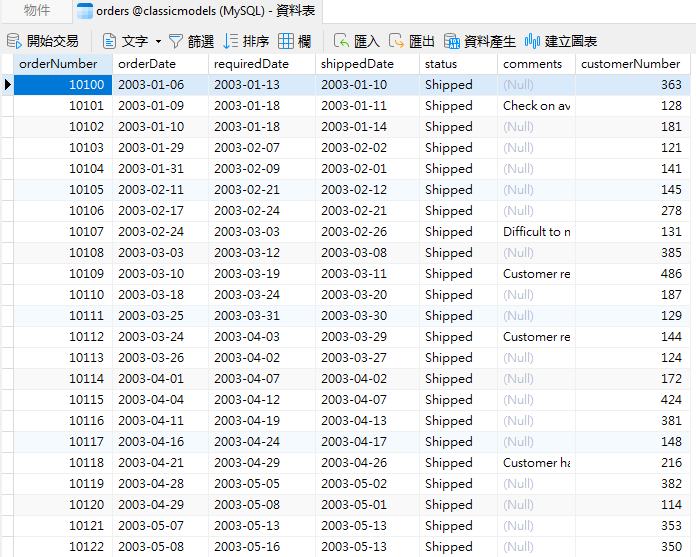Select the orders @classicmodels table tab

182,12
